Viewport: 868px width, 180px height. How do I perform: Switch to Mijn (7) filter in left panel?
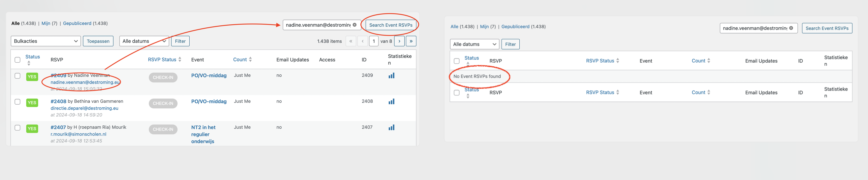(x=49, y=23)
